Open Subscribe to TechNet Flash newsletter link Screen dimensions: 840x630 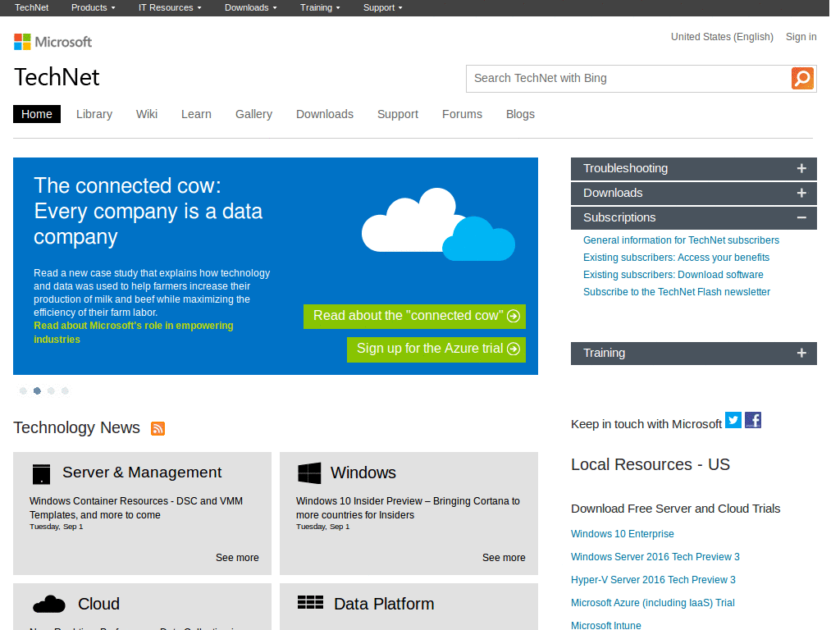[676, 291]
